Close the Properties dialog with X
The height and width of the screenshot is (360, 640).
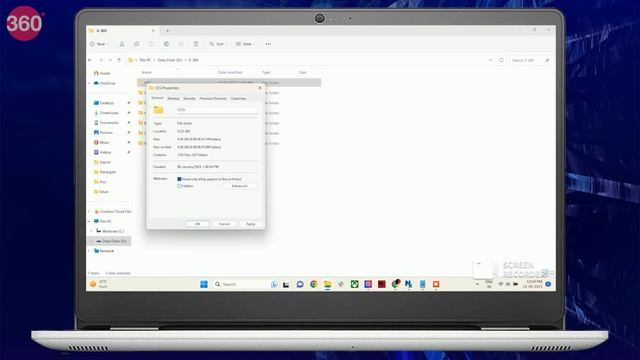coord(260,88)
